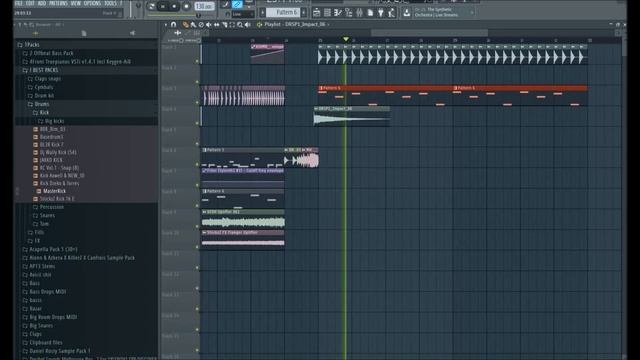Screen dimensions: 640x360
Task: Click the previous pattern arrow beside Pattern 6
Action: pyautogui.click(x=262, y=13)
